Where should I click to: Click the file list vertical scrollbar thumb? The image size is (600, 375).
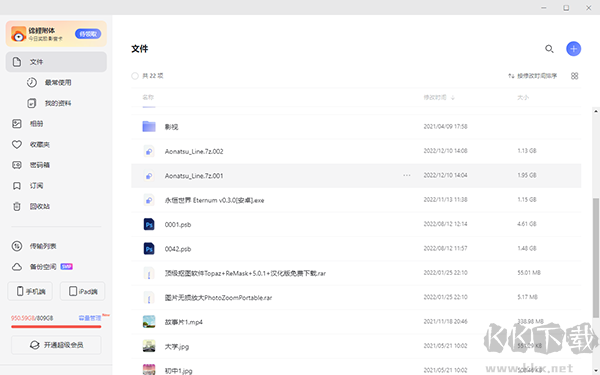point(596,258)
